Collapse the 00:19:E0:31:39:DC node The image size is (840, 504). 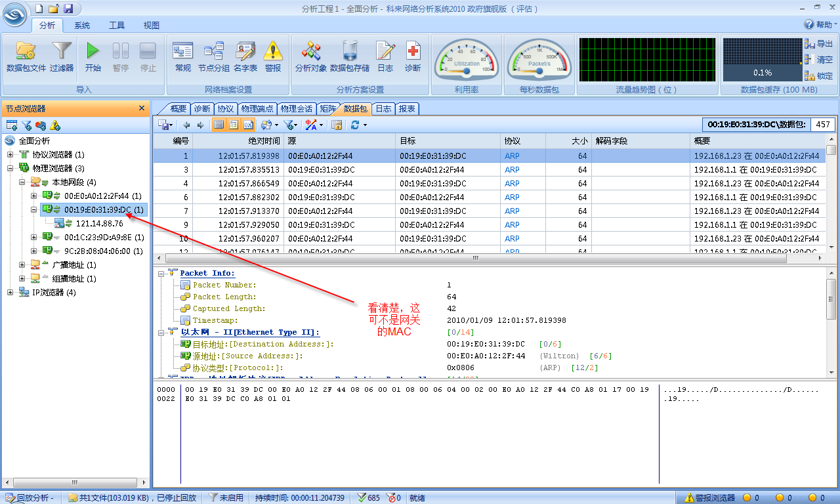click(34, 209)
